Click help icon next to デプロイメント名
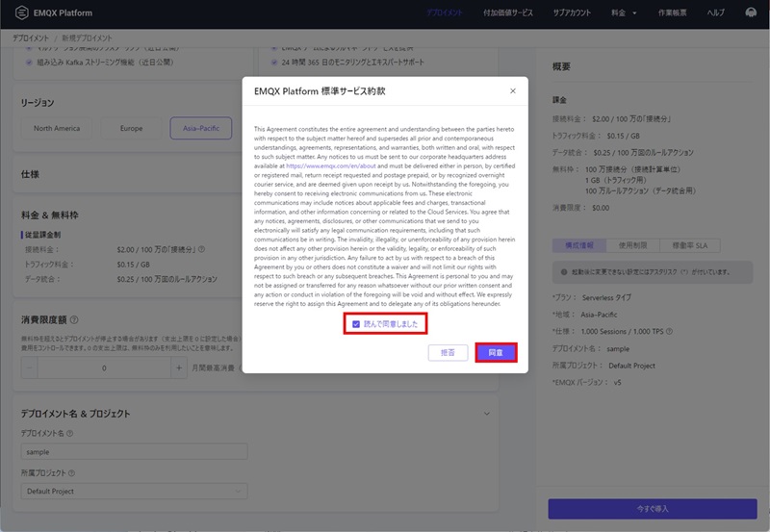The height and width of the screenshot is (532, 770). (x=69, y=433)
